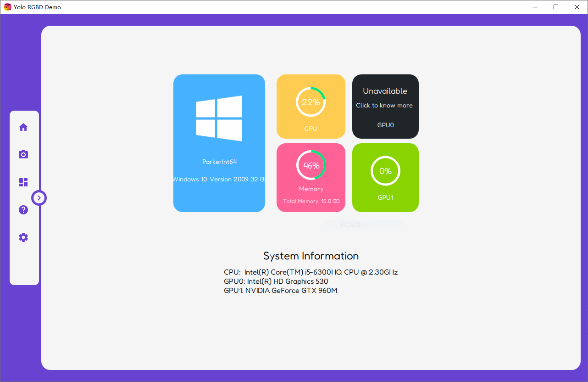Image resolution: width=588 pixels, height=382 pixels.
Task: Click the CPU label on yellow card
Action: [x=311, y=129]
